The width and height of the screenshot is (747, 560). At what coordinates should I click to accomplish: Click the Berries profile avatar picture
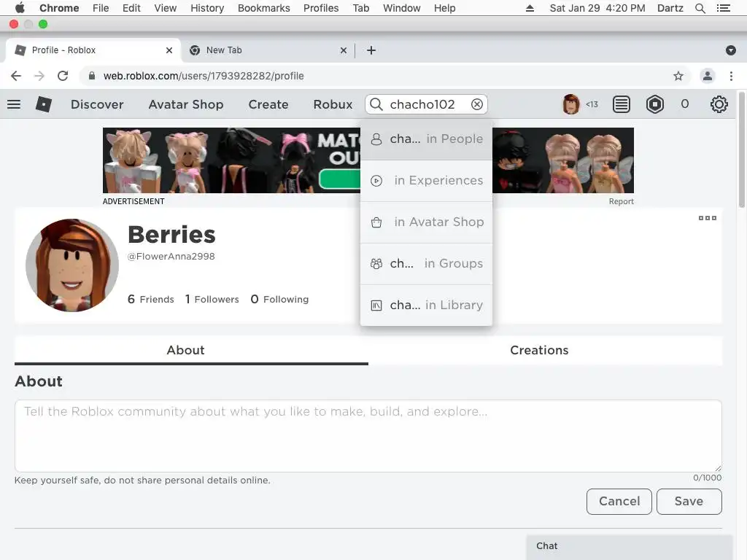(x=72, y=265)
